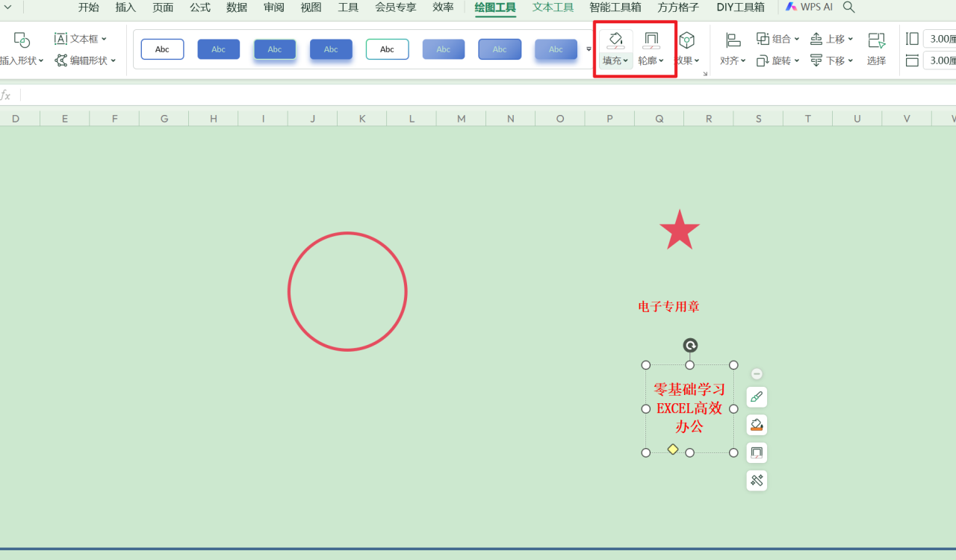This screenshot has height=560, width=956.
Task: Click floating toolbar magic wand icon
Action: [x=757, y=480]
